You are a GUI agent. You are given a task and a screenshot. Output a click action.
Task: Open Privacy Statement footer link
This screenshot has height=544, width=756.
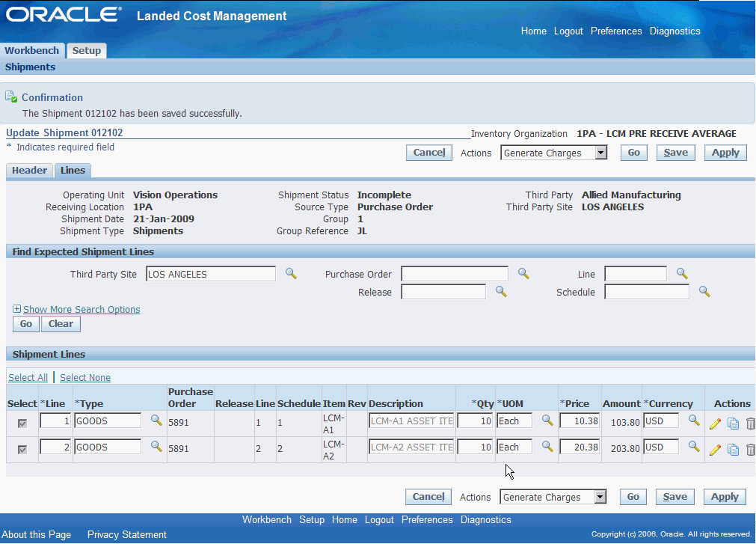pos(127,534)
